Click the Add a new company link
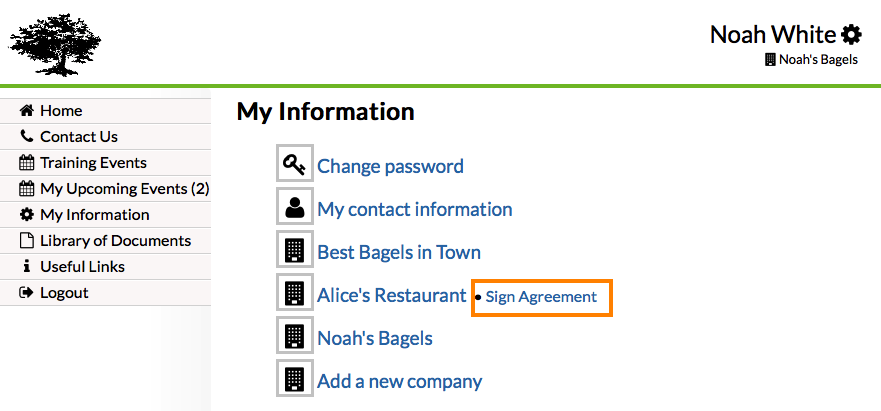This screenshot has height=411, width=881. (x=399, y=381)
